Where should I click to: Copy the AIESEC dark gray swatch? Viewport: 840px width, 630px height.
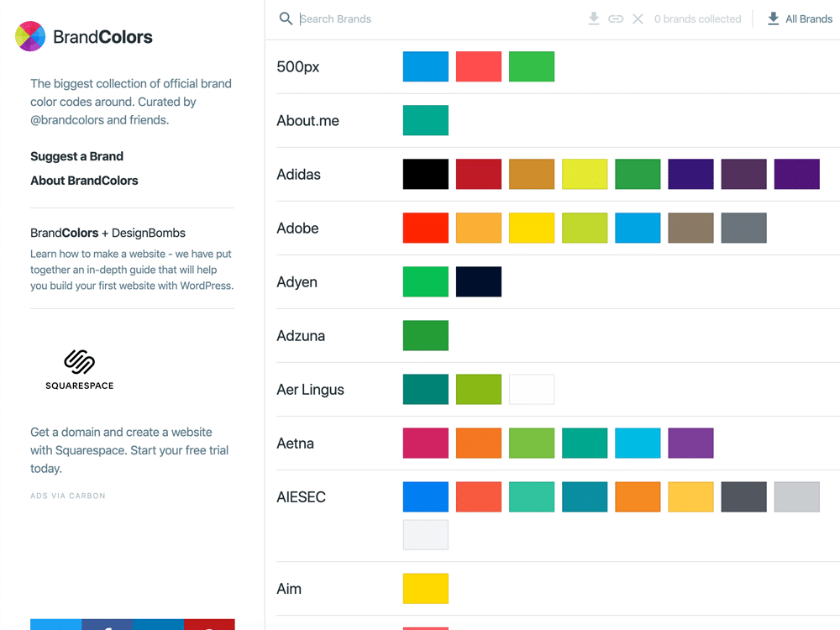click(744, 496)
